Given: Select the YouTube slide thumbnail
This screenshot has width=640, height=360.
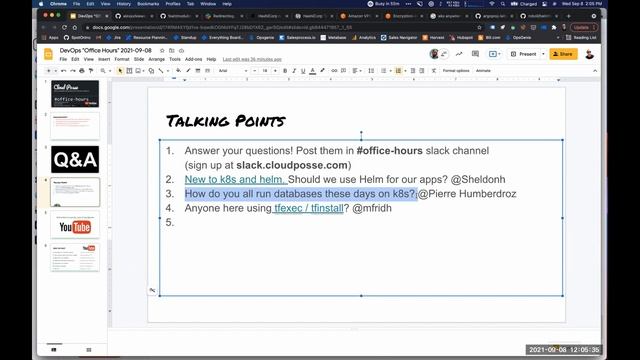Looking at the screenshot, I should point(75,224).
